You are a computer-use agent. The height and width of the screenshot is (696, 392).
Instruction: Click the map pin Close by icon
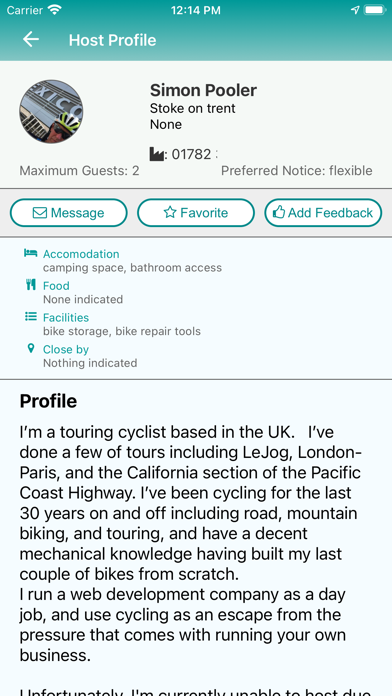point(31,348)
